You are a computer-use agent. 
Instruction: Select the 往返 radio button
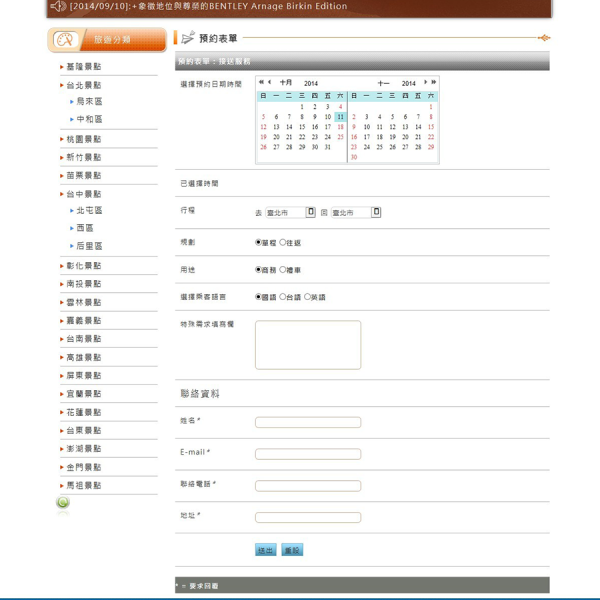tap(283, 242)
